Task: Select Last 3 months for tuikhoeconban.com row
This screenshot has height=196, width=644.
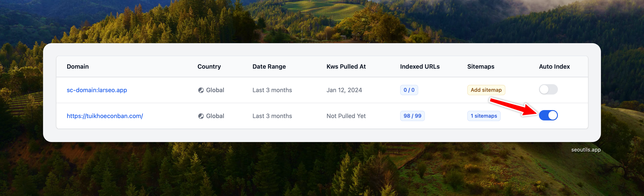Action: [x=272, y=116]
